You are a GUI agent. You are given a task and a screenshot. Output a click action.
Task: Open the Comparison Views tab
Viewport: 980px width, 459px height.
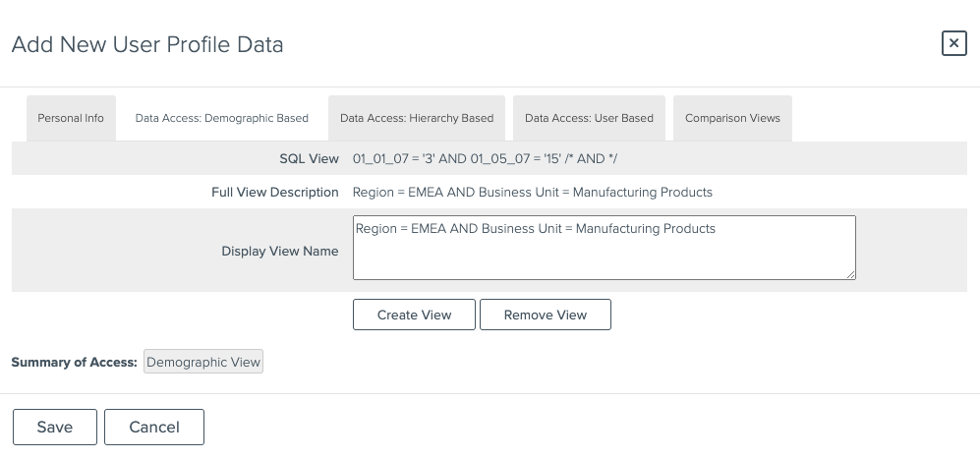(x=732, y=118)
